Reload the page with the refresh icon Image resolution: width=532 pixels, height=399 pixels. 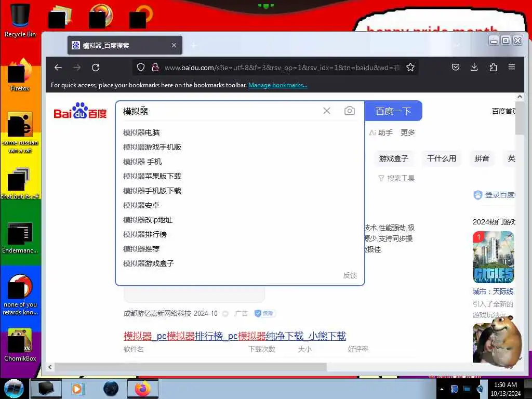pyautogui.click(x=96, y=68)
